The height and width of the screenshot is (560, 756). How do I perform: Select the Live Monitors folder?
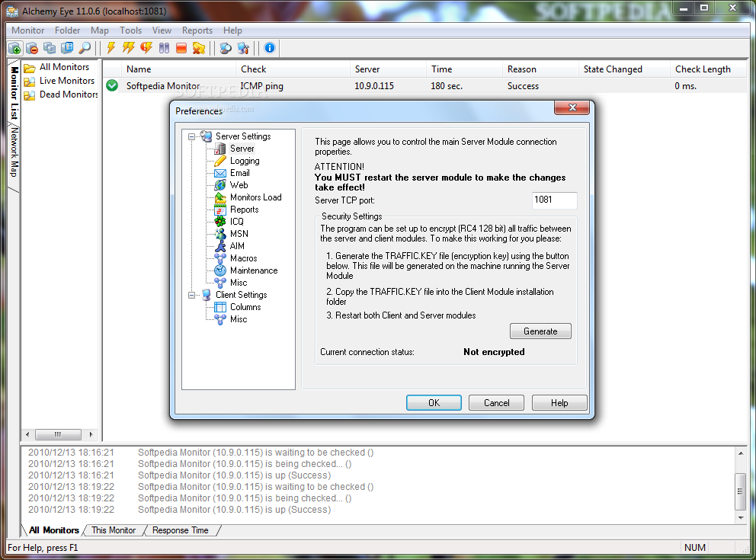tap(67, 81)
